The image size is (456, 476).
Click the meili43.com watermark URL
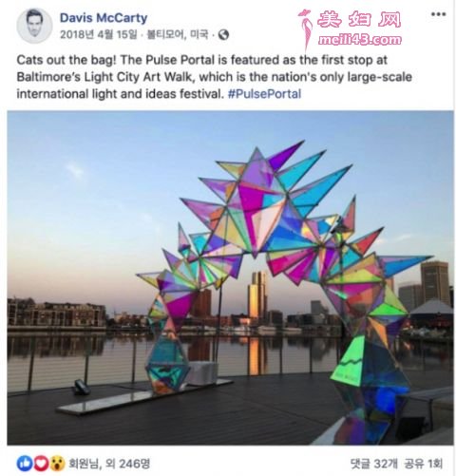click(x=359, y=40)
